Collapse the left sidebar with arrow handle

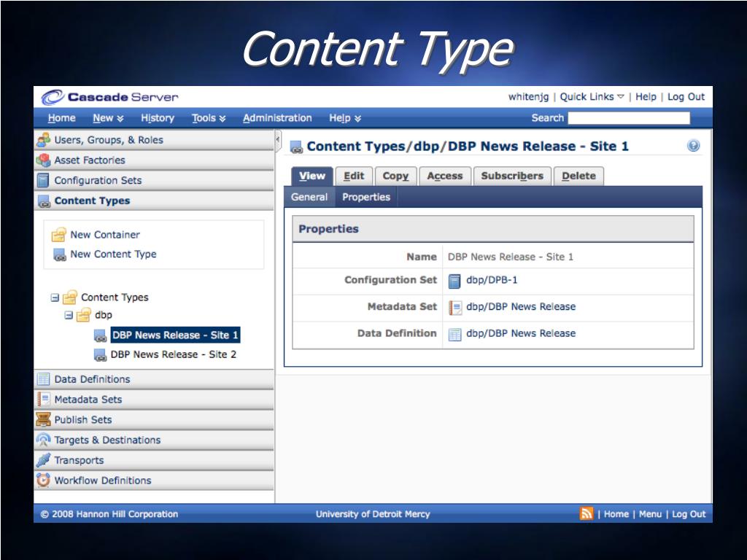click(x=278, y=139)
